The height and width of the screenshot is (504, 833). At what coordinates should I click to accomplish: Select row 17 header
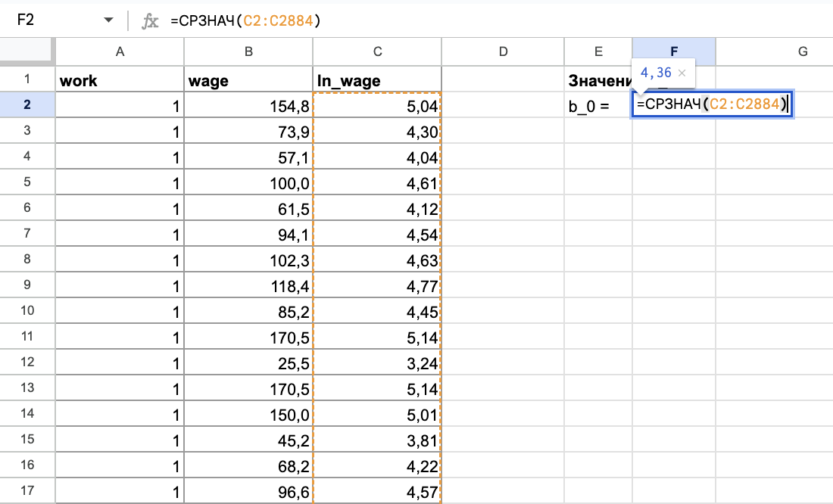coord(27,490)
